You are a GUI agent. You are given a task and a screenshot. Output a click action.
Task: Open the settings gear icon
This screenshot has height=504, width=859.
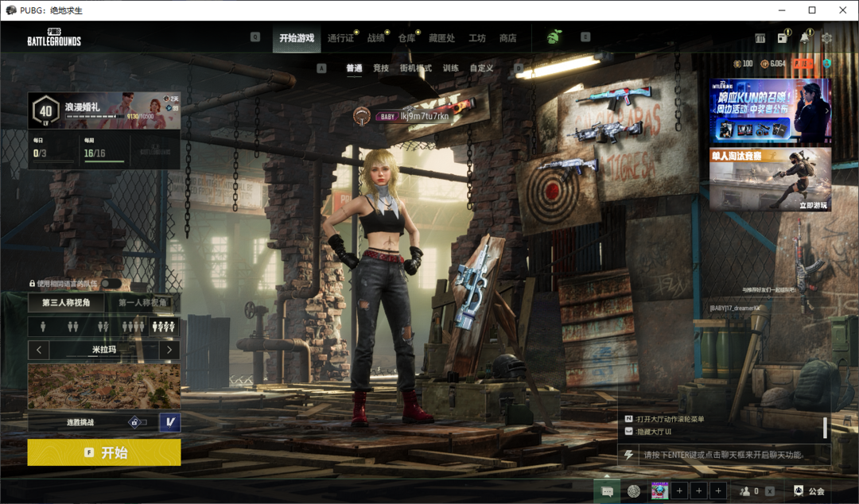pos(826,38)
